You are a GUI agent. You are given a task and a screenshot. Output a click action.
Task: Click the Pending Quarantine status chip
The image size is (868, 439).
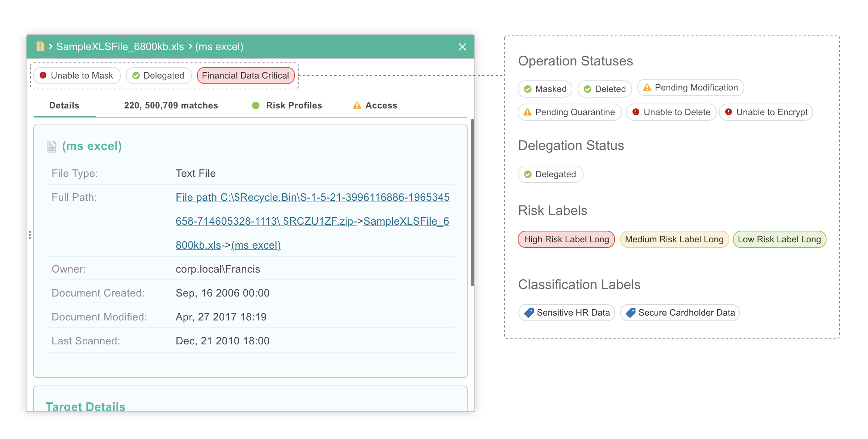tap(570, 112)
